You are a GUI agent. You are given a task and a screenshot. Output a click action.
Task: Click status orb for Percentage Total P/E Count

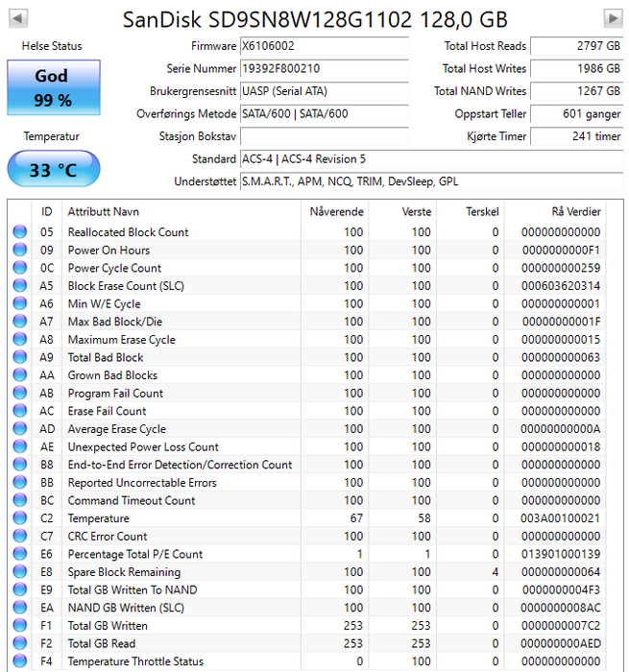[20, 554]
